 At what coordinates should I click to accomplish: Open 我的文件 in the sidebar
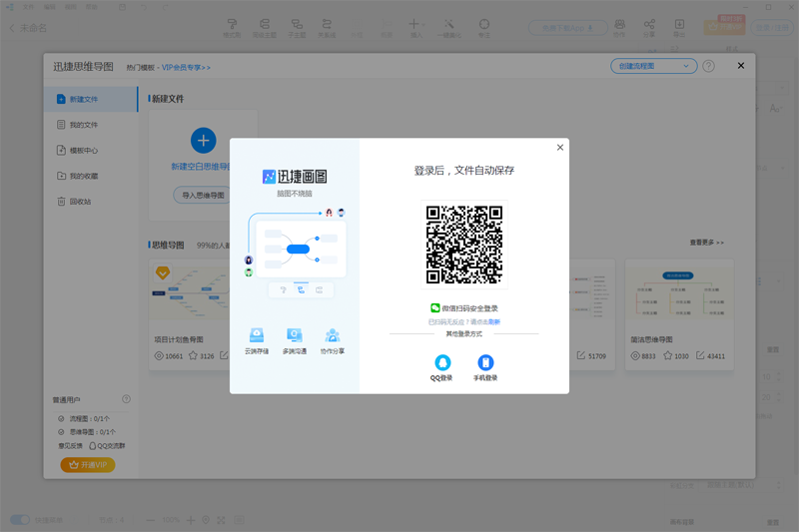(x=84, y=125)
